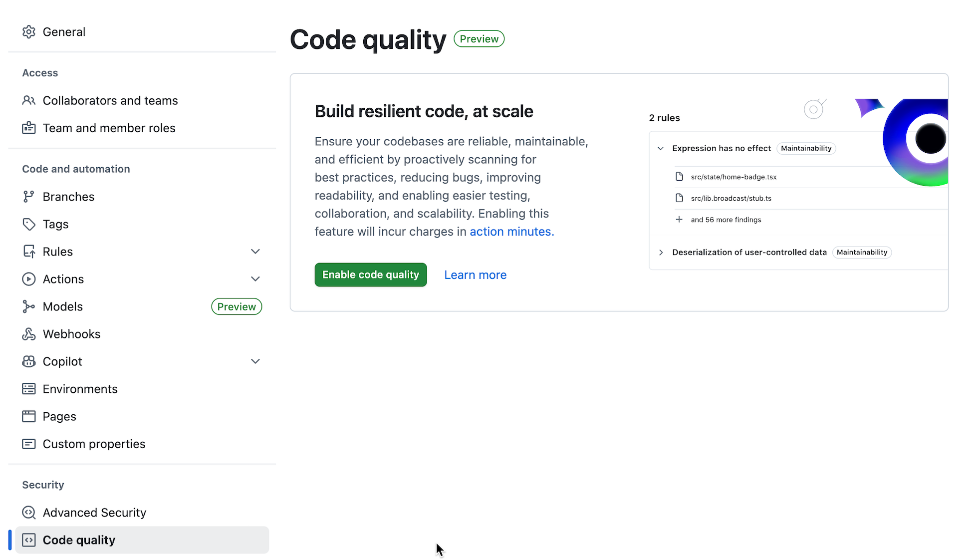The height and width of the screenshot is (559, 980).
Task: Open Advanced Security shield icon
Action: [x=29, y=512]
